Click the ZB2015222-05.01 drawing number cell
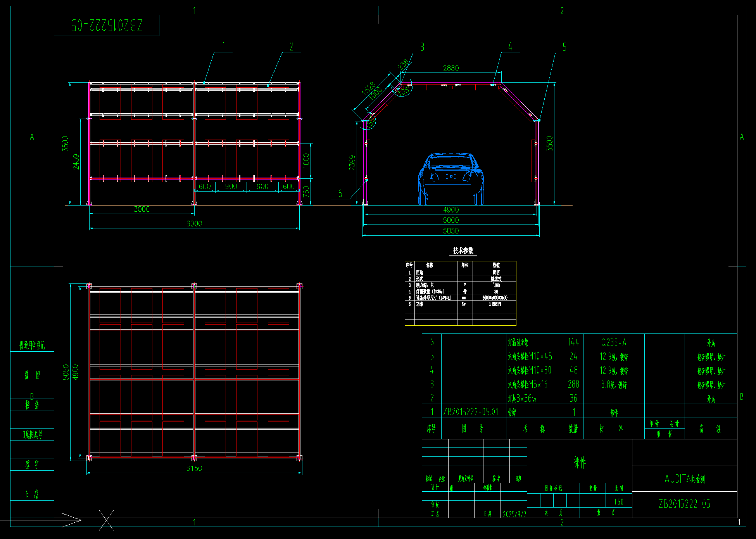756x539 pixels. point(471,412)
